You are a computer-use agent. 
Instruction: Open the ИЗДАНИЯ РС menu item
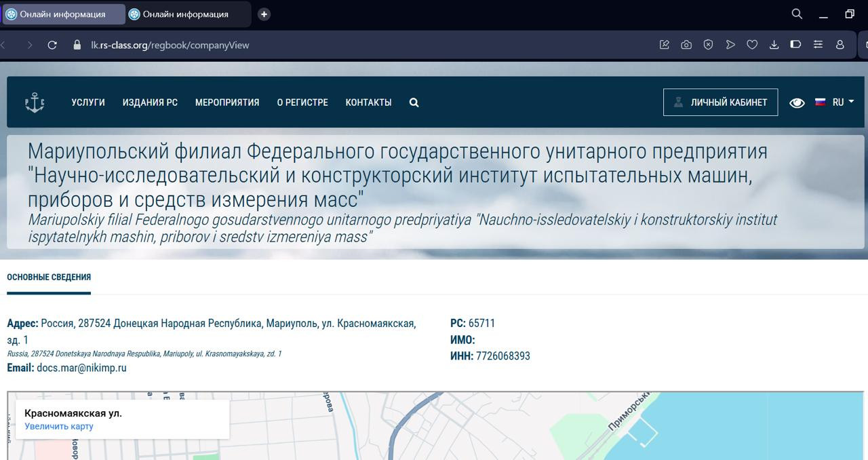tap(150, 102)
